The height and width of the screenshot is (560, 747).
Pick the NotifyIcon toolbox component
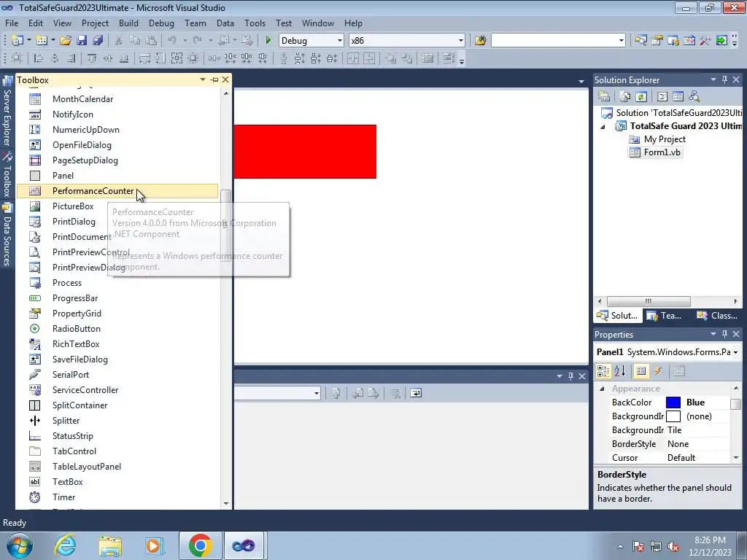(x=117, y=114)
